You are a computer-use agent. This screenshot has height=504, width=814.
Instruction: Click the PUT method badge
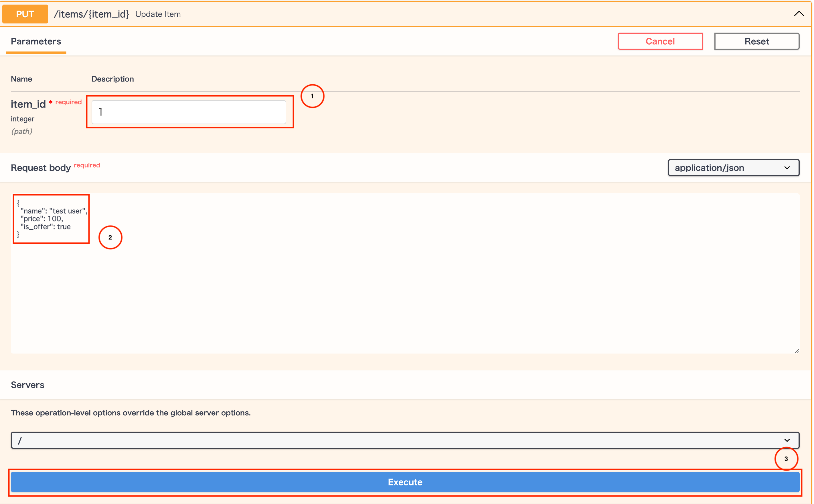[25, 14]
